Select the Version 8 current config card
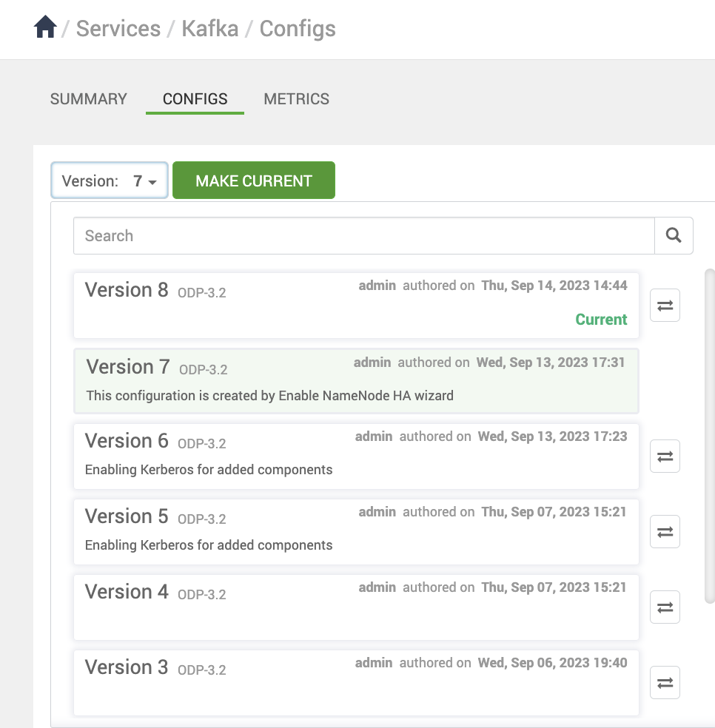Image resolution: width=715 pixels, height=728 pixels. (356, 305)
